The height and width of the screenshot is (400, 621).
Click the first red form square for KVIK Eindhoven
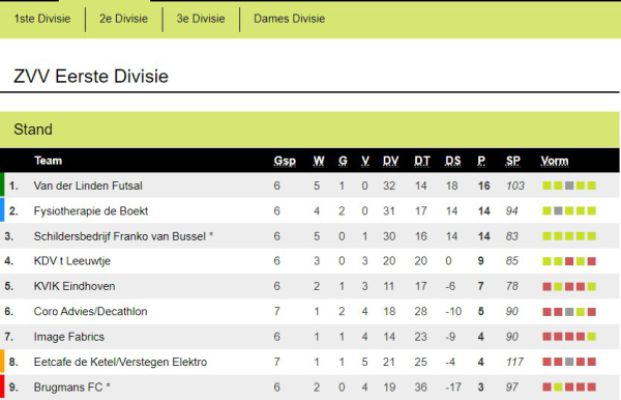coord(547,286)
